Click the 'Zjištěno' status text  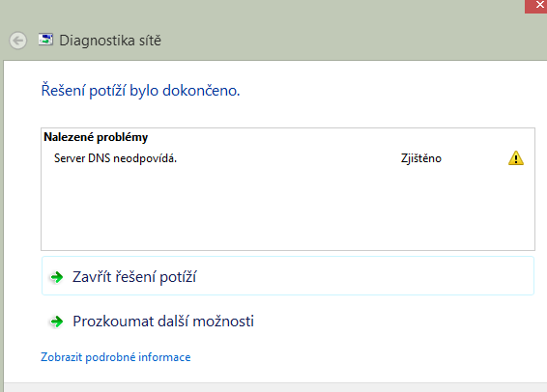[x=421, y=158]
